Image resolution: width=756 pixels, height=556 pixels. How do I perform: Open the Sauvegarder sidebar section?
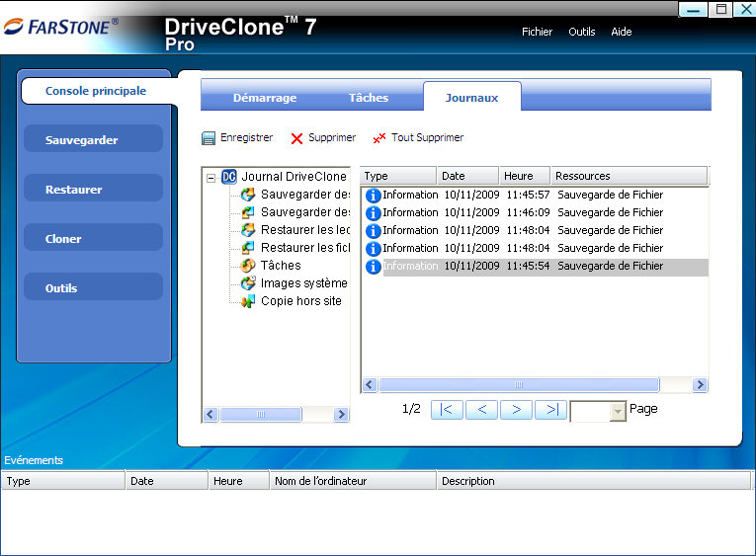pos(93,139)
